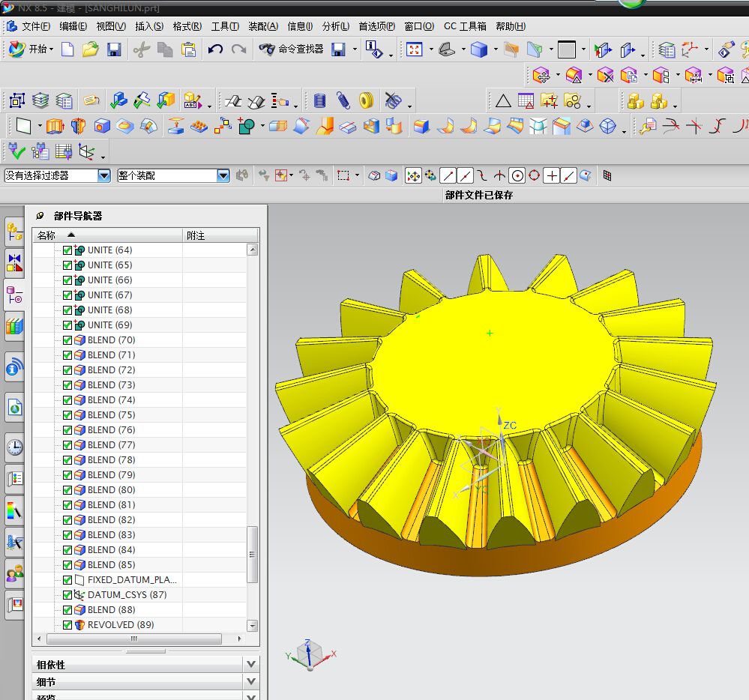This screenshot has width=749, height=700.
Task: Open the Constraint Navigator sidebar tab
Action: coord(15,263)
